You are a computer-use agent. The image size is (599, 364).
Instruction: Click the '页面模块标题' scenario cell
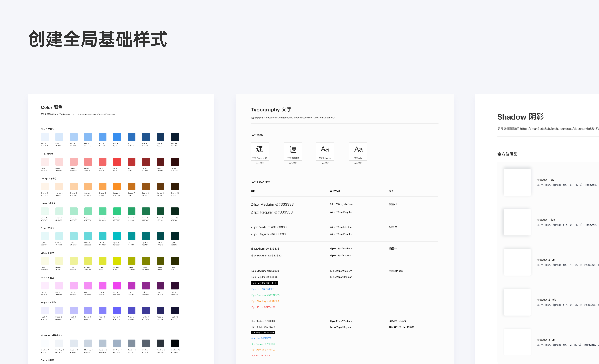coord(396,271)
